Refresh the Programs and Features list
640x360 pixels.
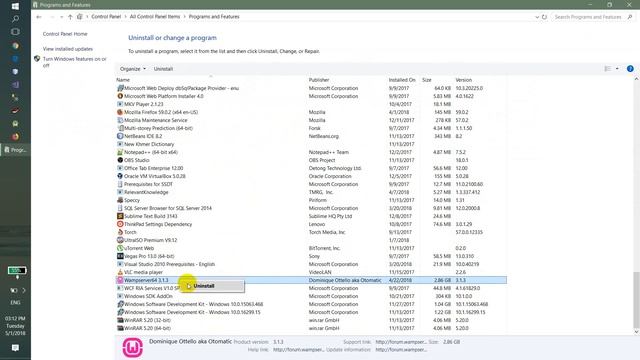(544, 17)
